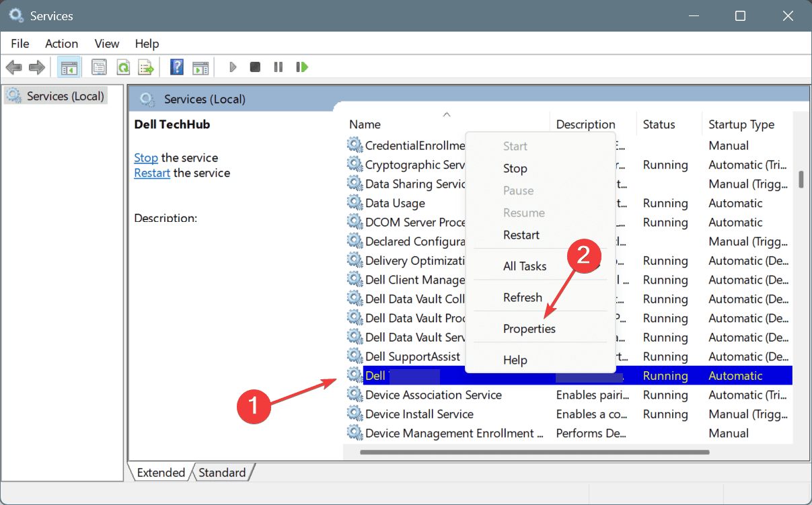Click the Stop the service link

(x=146, y=158)
